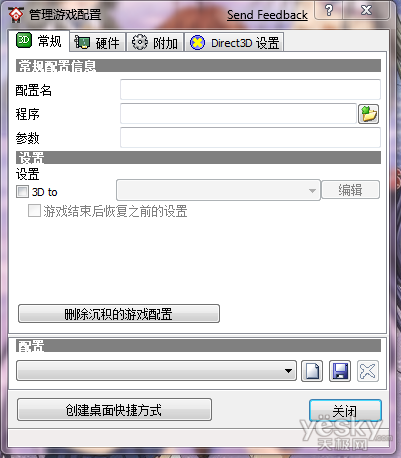The height and width of the screenshot is (458, 401).
Task: Click the 创建桌面快捷方式 button
Action: pos(114,409)
